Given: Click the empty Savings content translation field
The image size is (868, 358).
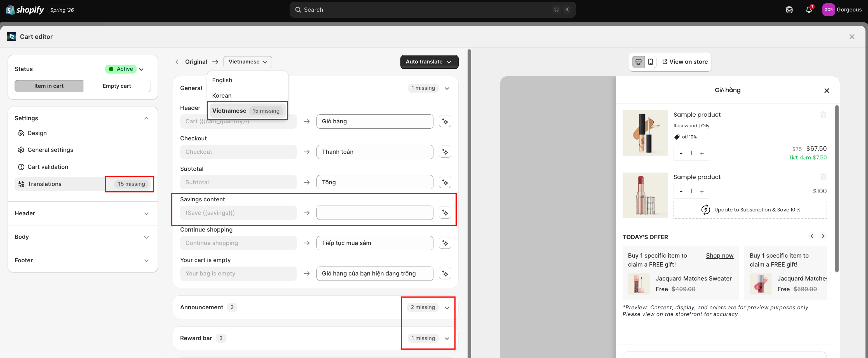Looking at the screenshot, I should tap(375, 213).
